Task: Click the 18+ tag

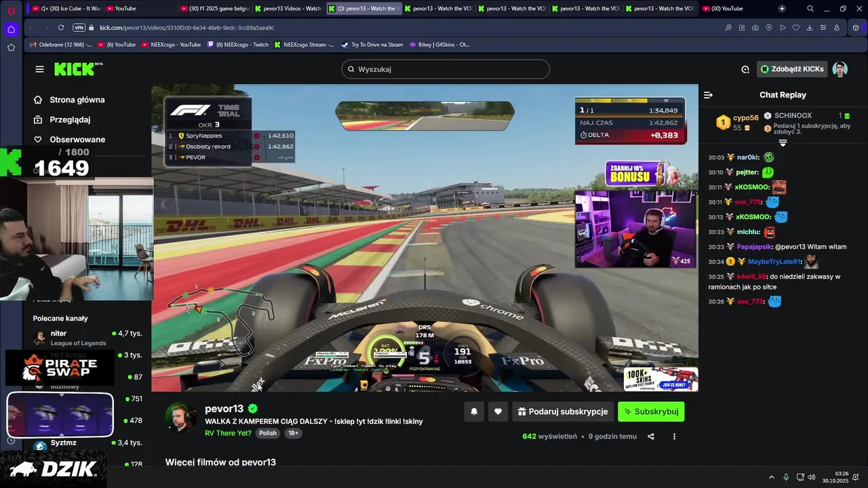Action: tap(293, 433)
